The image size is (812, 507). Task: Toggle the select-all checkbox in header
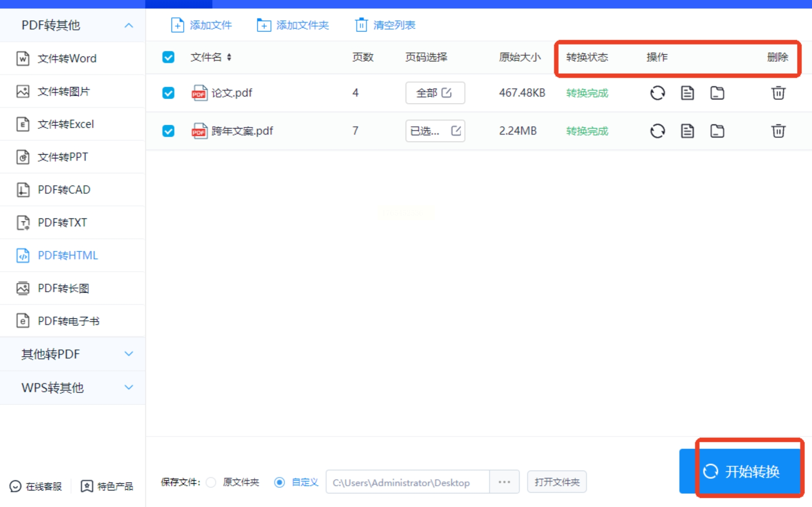tap(168, 57)
